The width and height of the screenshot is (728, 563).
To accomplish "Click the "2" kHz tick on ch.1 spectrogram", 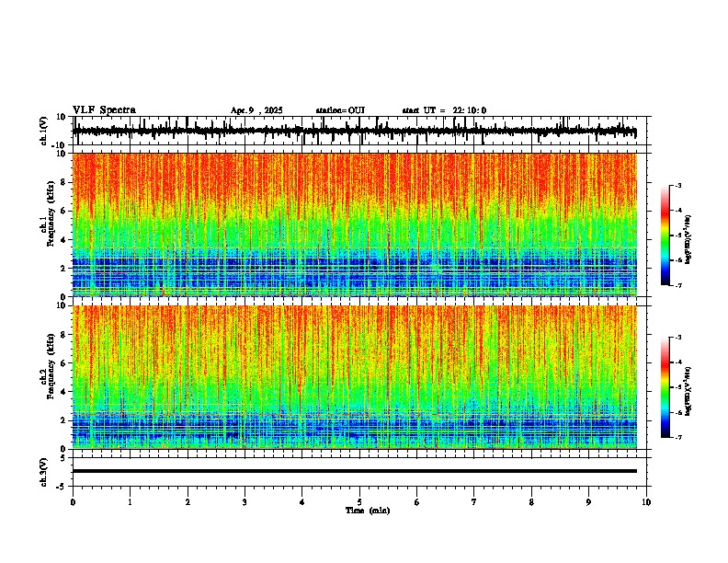I will (63, 269).
